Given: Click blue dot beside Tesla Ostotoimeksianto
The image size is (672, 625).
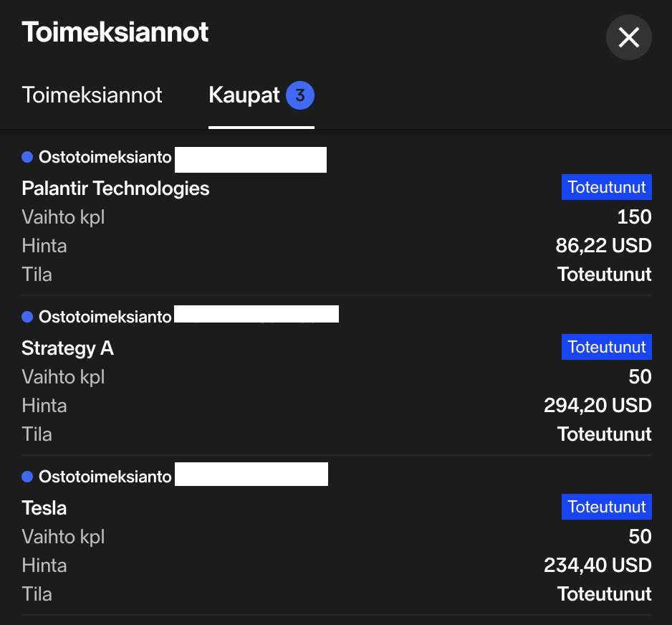Looking at the screenshot, I should point(27,477).
